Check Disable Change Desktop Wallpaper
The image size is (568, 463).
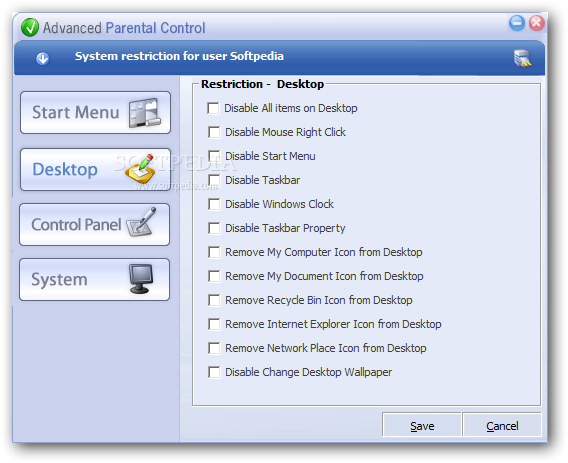pyautogui.click(x=214, y=372)
